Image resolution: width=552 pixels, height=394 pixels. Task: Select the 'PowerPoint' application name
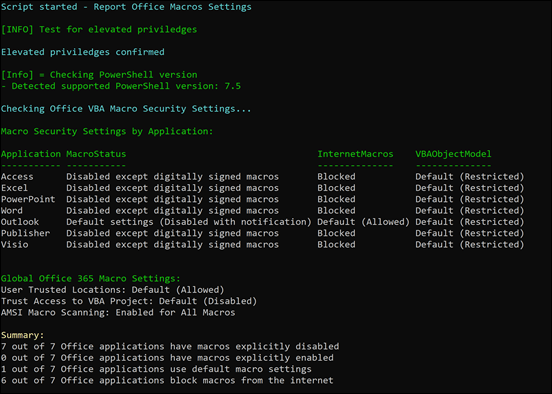28,199
